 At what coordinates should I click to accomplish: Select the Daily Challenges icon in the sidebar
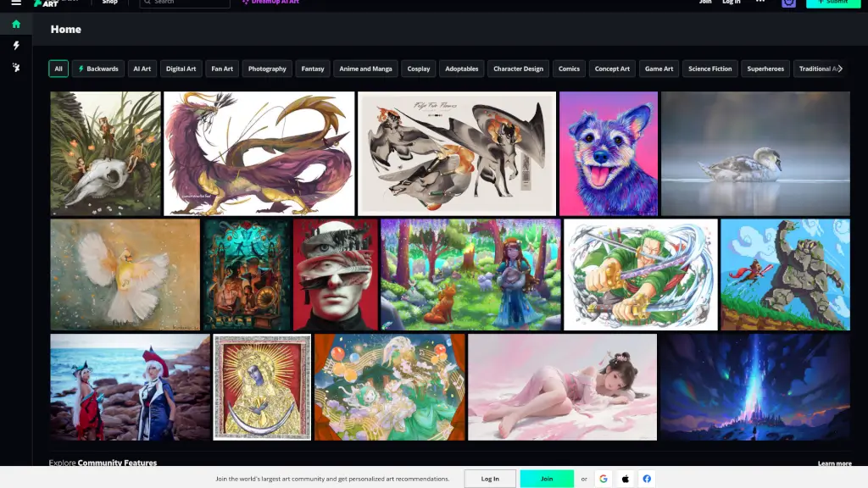(15, 67)
